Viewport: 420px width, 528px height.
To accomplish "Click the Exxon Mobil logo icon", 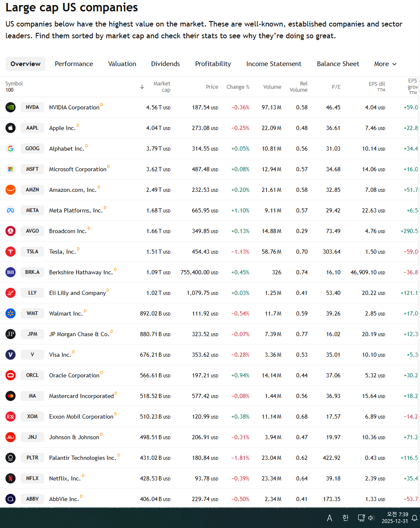I will [x=11, y=417].
